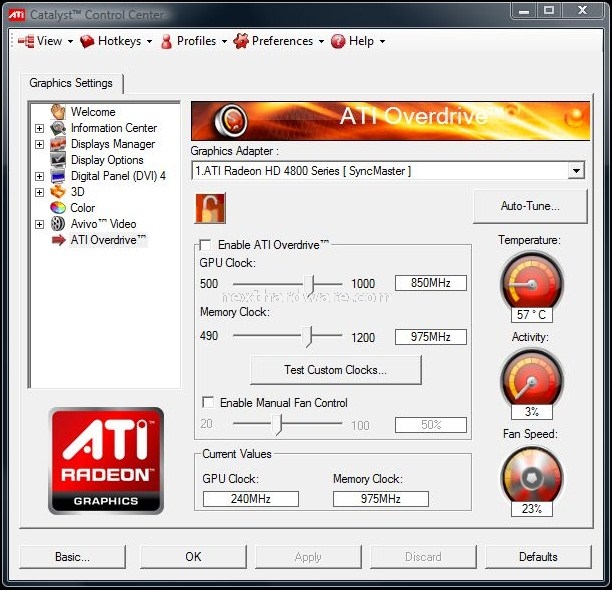612x590 pixels.
Task: Switch to Basic view button
Action: pyautogui.click(x=73, y=556)
